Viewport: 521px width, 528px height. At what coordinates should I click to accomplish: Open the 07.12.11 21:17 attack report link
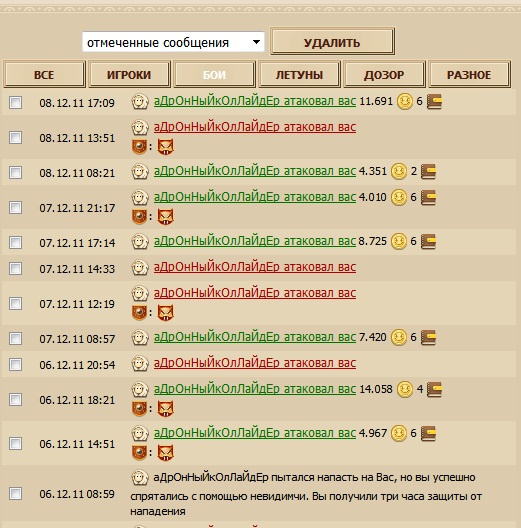click(x=255, y=197)
